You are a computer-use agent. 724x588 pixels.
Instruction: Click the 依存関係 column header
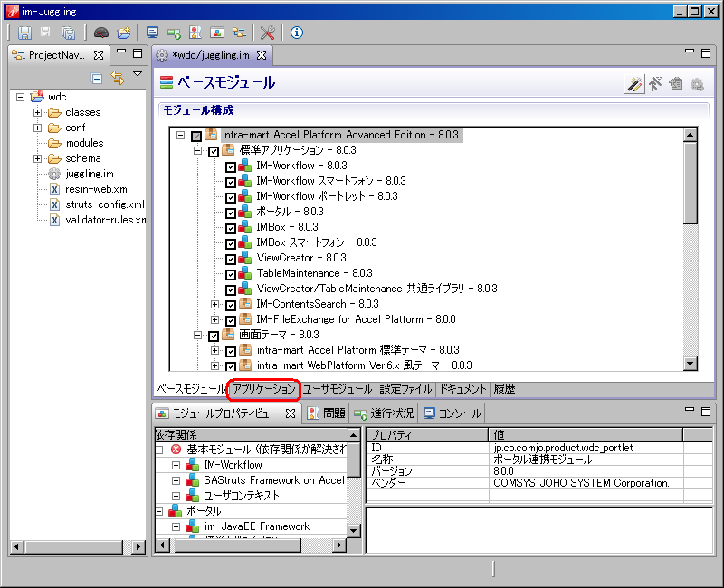tap(251, 435)
